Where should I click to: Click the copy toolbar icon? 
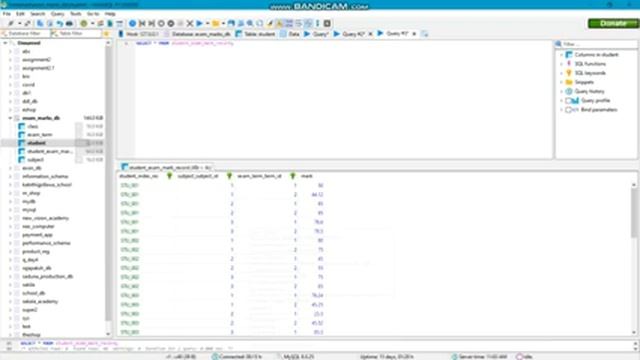point(40,24)
